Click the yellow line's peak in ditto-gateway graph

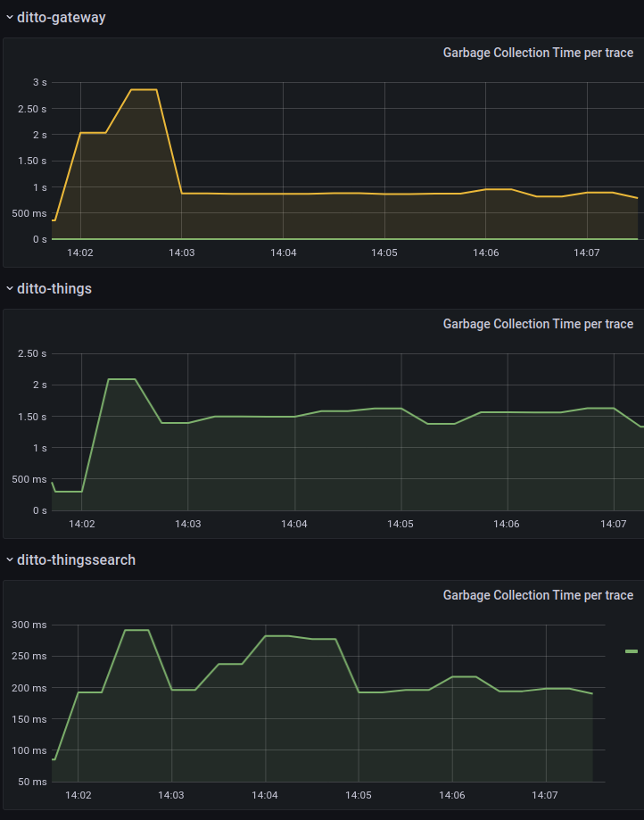tap(144, 90)
